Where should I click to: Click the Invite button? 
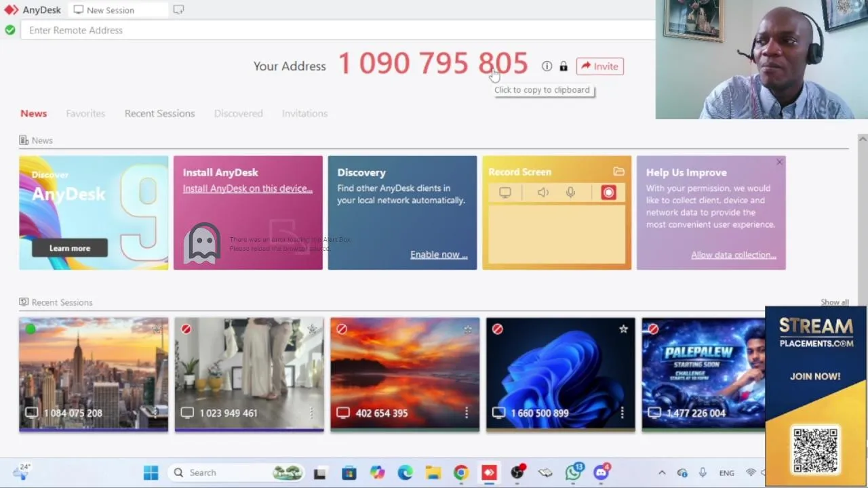tap(600, 66)
